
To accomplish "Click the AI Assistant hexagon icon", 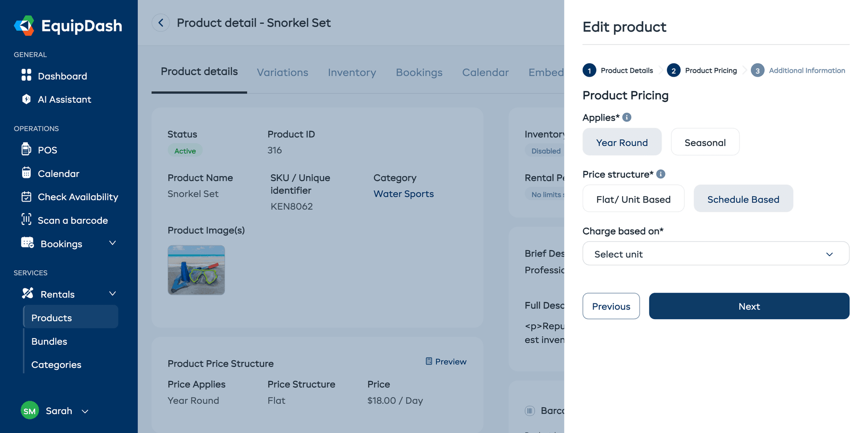I will tap(27, 99).
